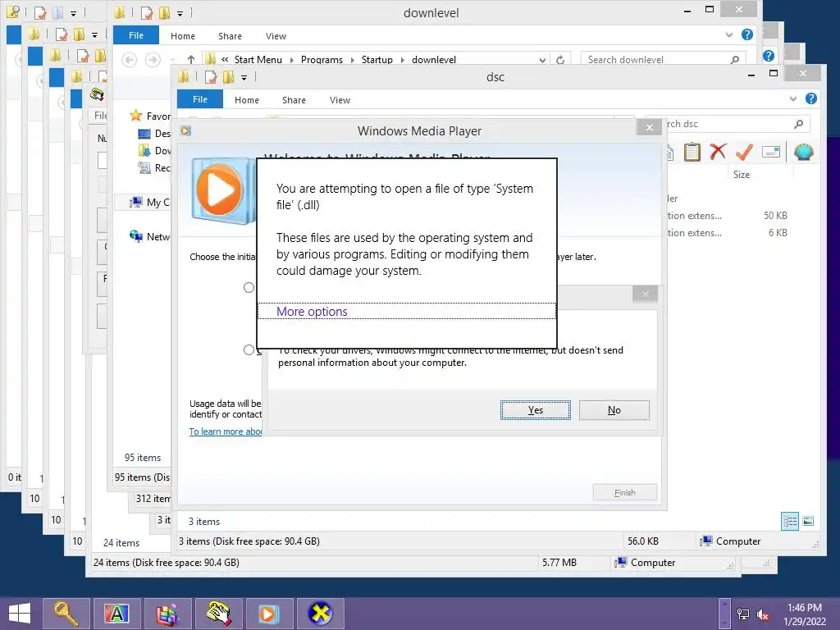The height and width of the screenshot is (630, 840).
Task: Open the yellow hand app on taskbar
Action: [x=218, y=614]
